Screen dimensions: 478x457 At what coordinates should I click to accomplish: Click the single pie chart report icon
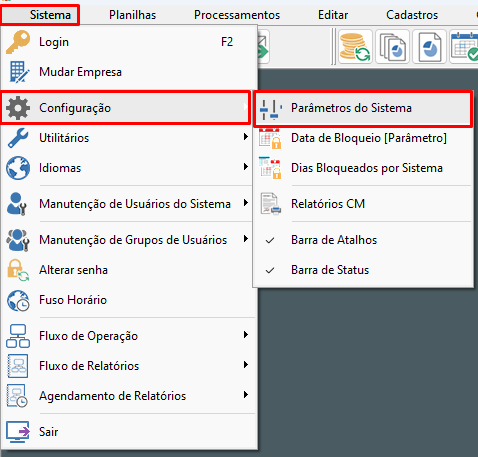click(429, 47)
